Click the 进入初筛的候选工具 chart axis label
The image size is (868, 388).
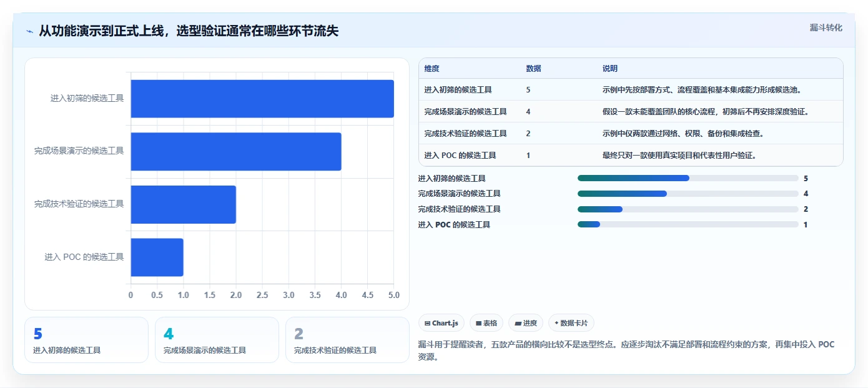[x=87, y=99]
